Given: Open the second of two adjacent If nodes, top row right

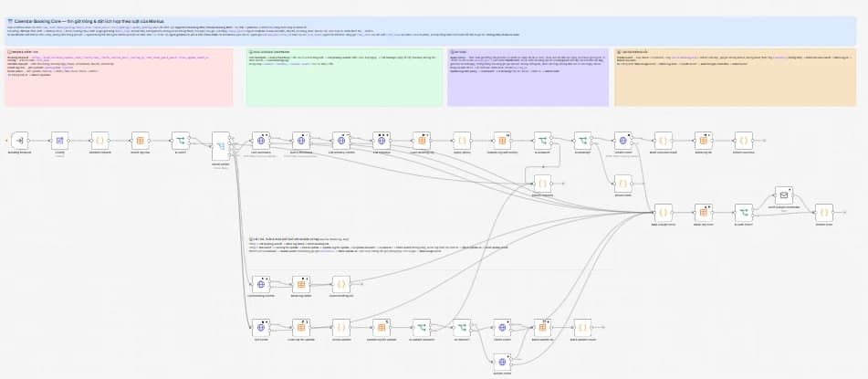Looking at the screenshot, I should pyautogui.click(x=582, y=141).
